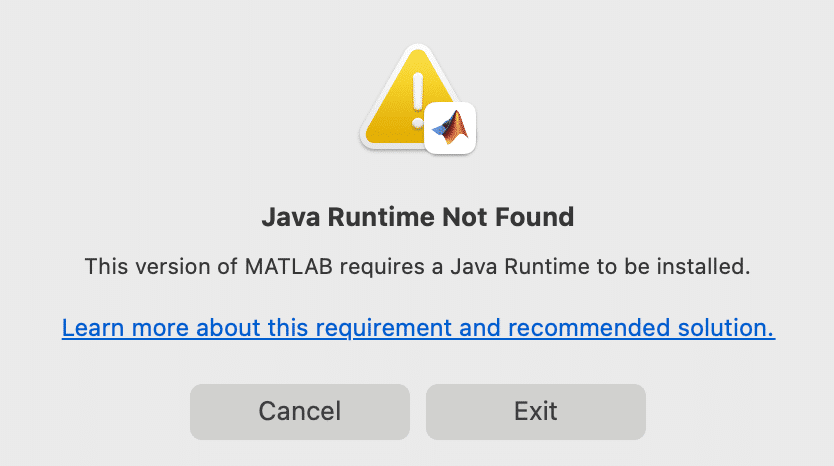Choose Cancel to close the Java warning
The width and height of the screenshot is (834, 466).
(300, 411)
